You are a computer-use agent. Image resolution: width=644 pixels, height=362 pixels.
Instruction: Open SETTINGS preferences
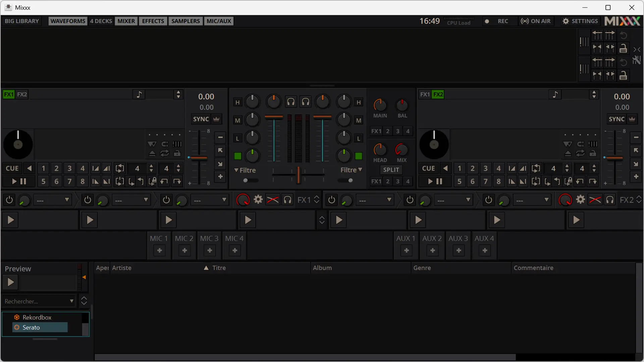click(580, 21)
